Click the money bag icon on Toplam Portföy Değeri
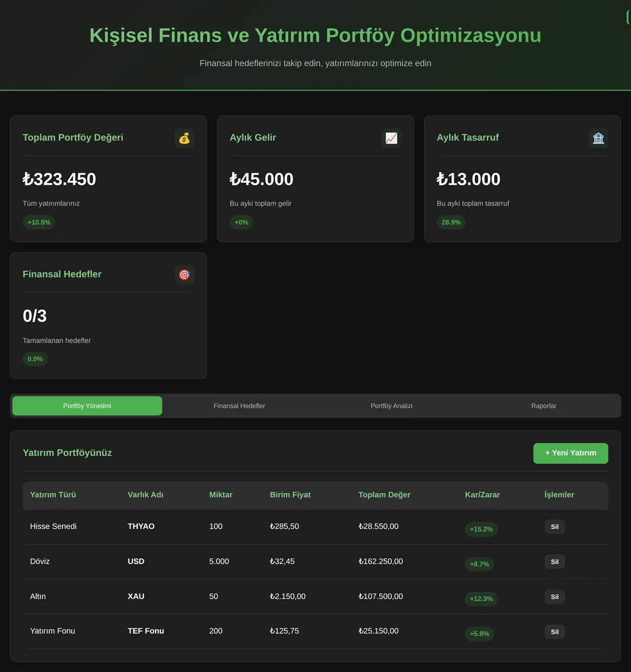The height and width of the screenshot is (672, 631). (184, 138)
